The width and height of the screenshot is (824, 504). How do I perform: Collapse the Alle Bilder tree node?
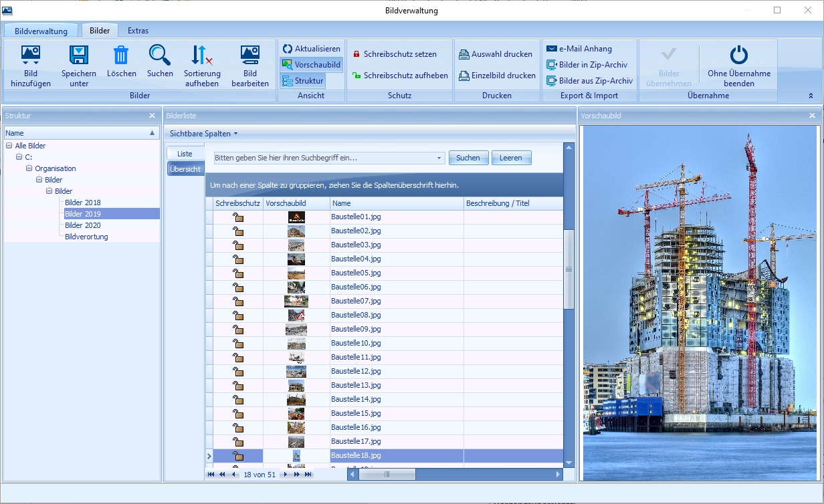pyautogui.click(x=9, y=146)
